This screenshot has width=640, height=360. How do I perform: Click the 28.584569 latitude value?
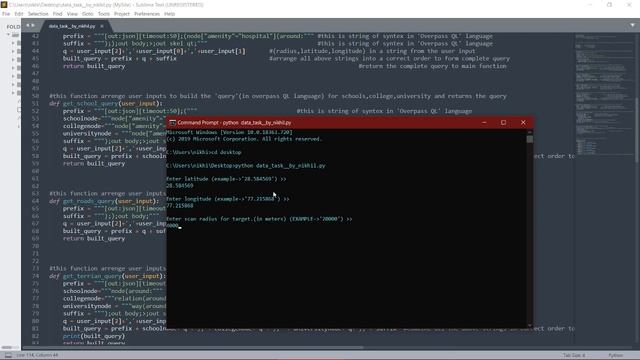point(180,186)
